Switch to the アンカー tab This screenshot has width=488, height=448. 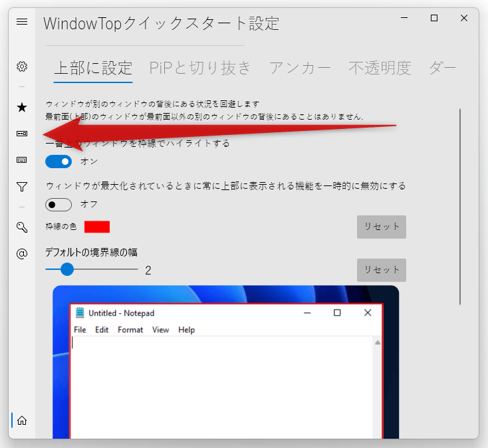[x=300, y=68]
